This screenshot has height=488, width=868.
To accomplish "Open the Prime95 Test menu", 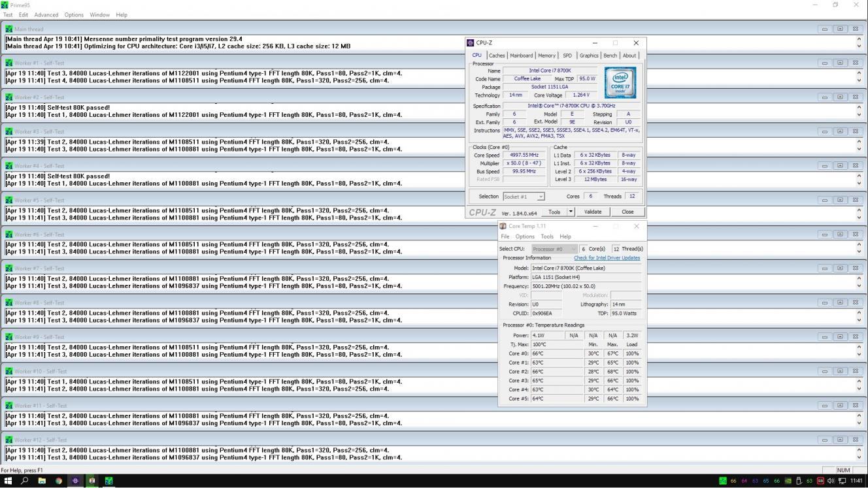I will [x=8, y=14].
